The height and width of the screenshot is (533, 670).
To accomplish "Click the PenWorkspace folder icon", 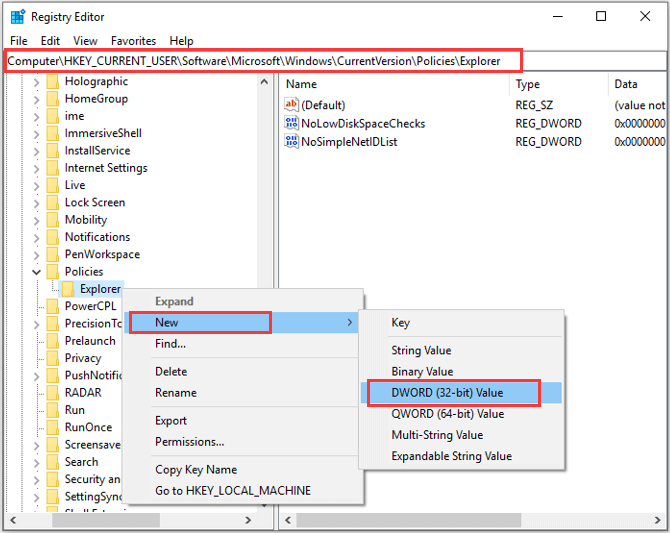I will click(53, 254).
